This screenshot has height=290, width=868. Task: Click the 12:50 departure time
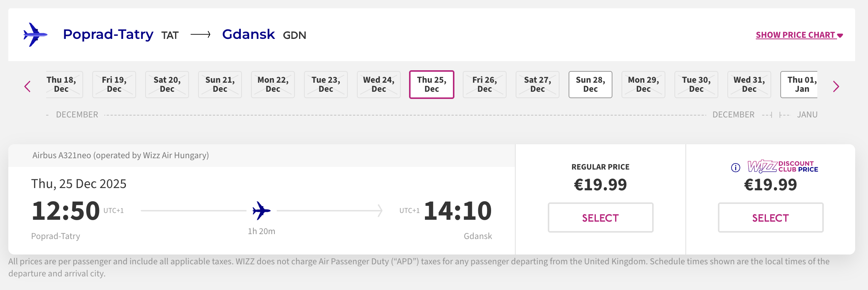coord(65,211)
